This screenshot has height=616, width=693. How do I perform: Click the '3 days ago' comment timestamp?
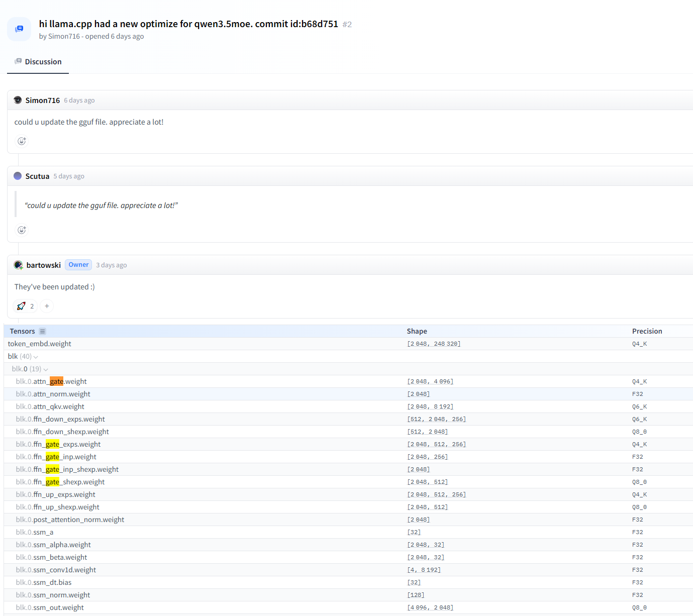coord(112,265)
